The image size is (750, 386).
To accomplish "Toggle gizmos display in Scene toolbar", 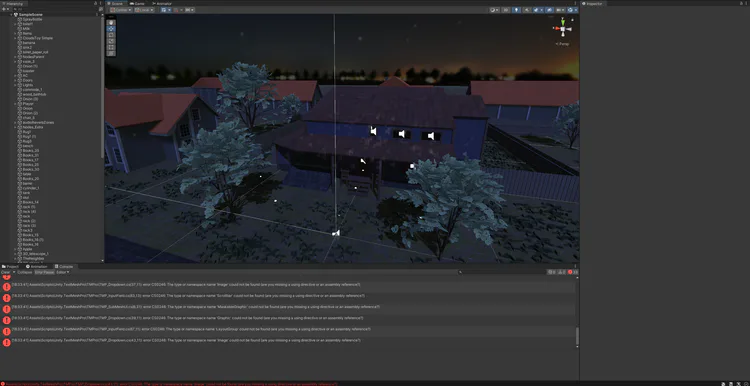I will tap(570, 10).
